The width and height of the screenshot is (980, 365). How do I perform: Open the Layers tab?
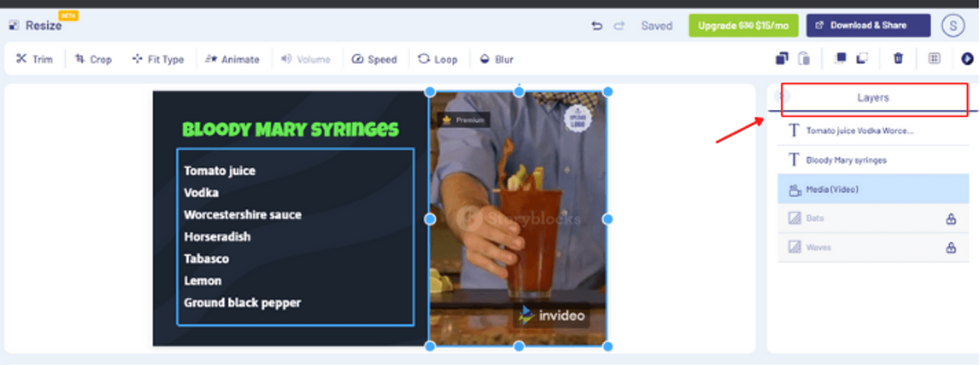pyautogui.click(x=873, y=98)
